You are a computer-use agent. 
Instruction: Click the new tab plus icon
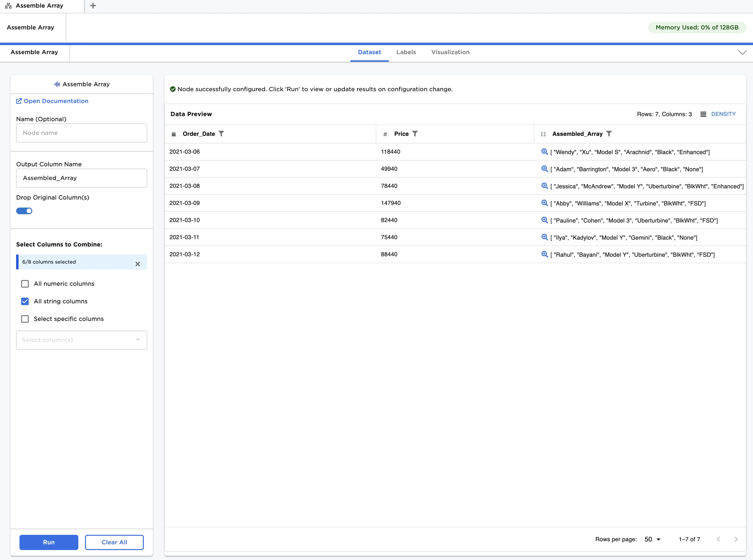tap(93, 6)
